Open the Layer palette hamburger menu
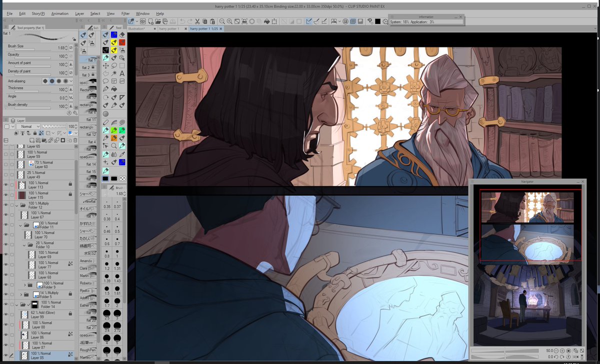This screenshot has width=600, height=364. pyautogui.click(x=6, y=119)
